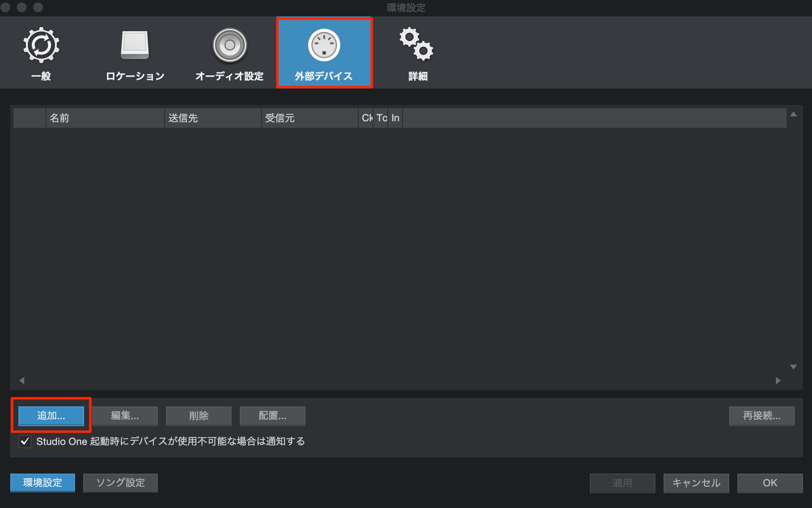812x508 pixels.
Task: Click the 再接続... button
Action: coord(762,416)
